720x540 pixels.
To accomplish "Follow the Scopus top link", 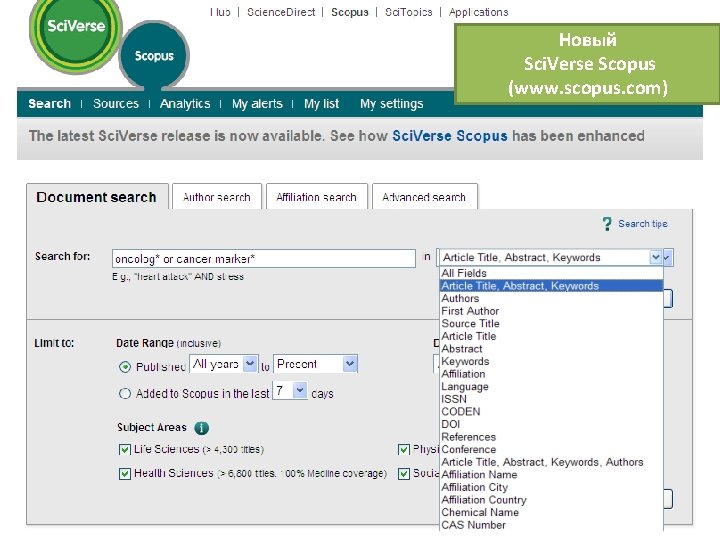I will tap(350, 12).
